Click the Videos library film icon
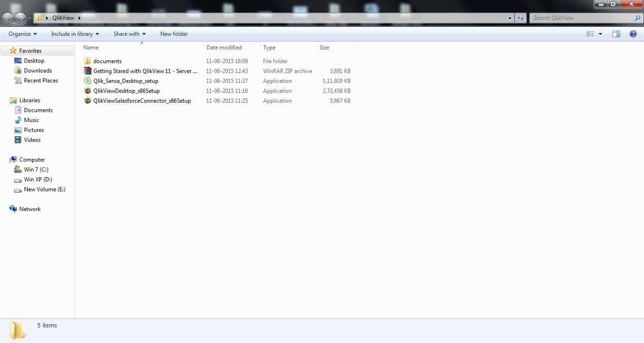 pos(18,140)
